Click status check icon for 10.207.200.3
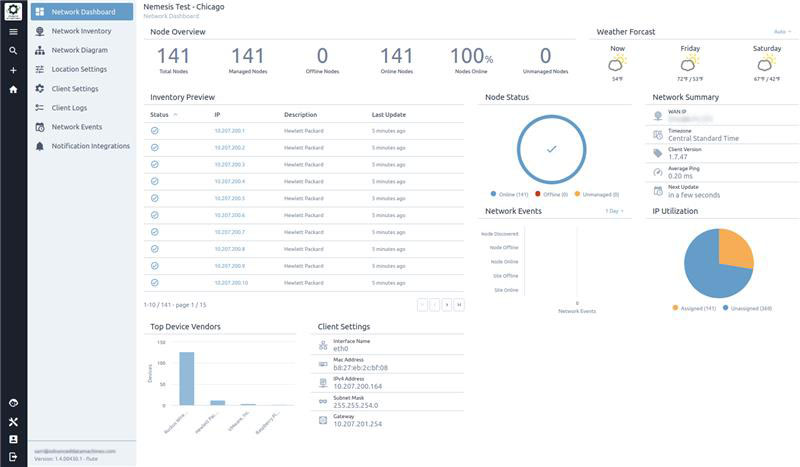This screenshot has height=467, width=800. tap(155, 164)
